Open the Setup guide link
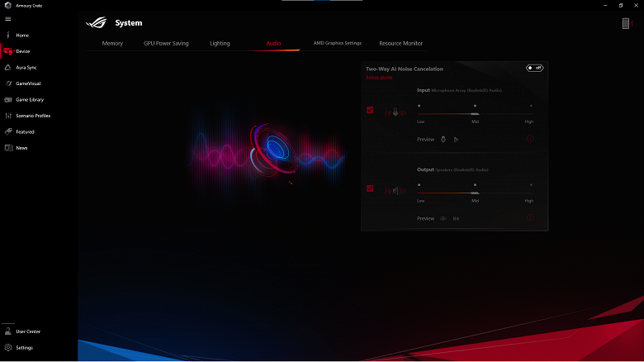 tap(379, 78)
